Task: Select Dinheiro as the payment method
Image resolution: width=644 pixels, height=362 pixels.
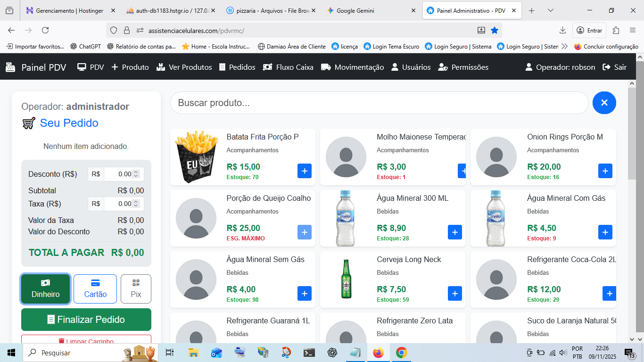Action: [x=45, y=288]
